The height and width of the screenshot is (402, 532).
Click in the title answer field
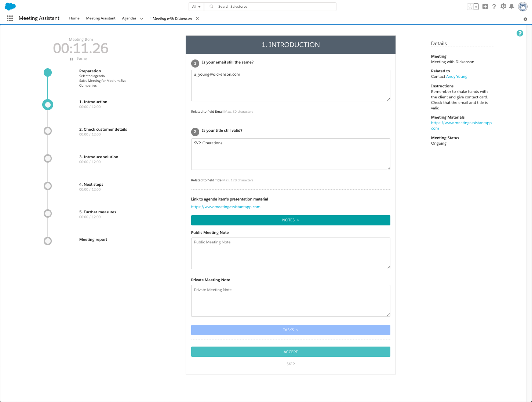(x=291, y=154)
